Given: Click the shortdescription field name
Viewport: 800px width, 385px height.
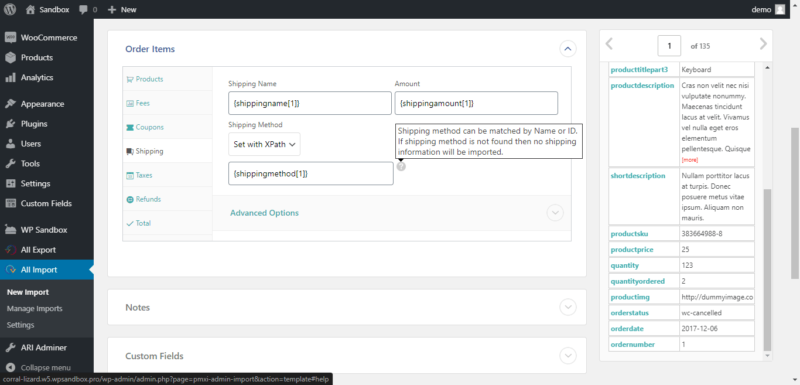Looking at the screenshot, I should [x=638, y=175].
